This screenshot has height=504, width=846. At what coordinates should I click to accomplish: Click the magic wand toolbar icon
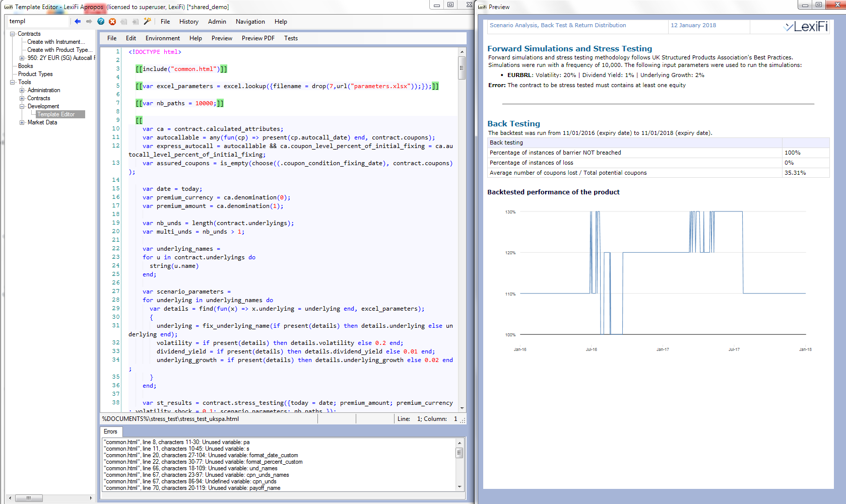tap(147, 21)
